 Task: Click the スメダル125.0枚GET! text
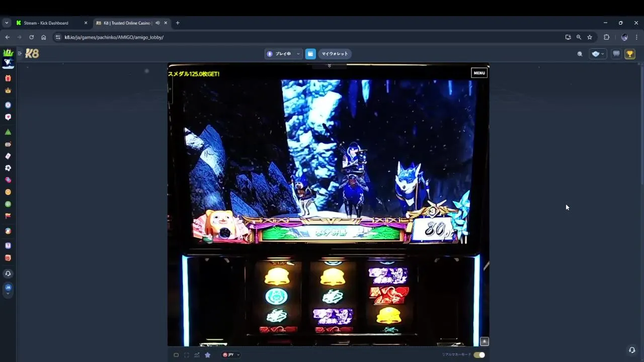pyautogui.click(x=194, y=74)
